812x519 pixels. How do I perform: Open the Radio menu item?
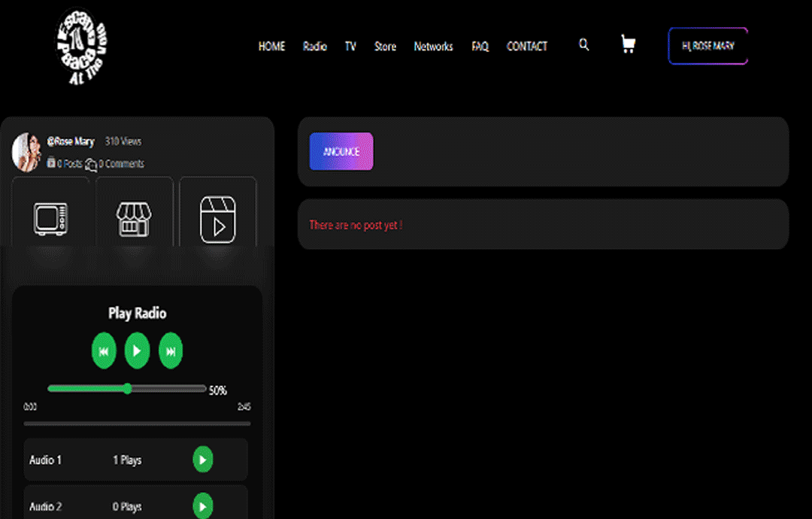click(315, 46)
